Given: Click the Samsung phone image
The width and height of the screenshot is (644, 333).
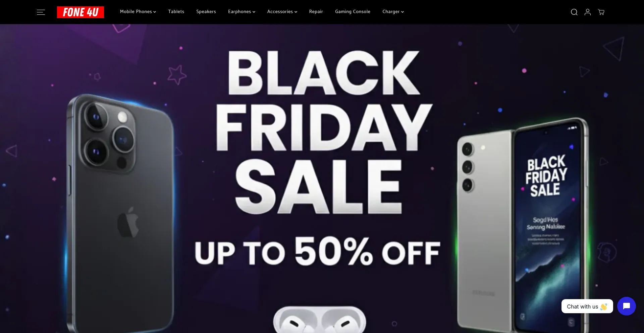Looking at the screenshot, I should click(x=523, y=225).
